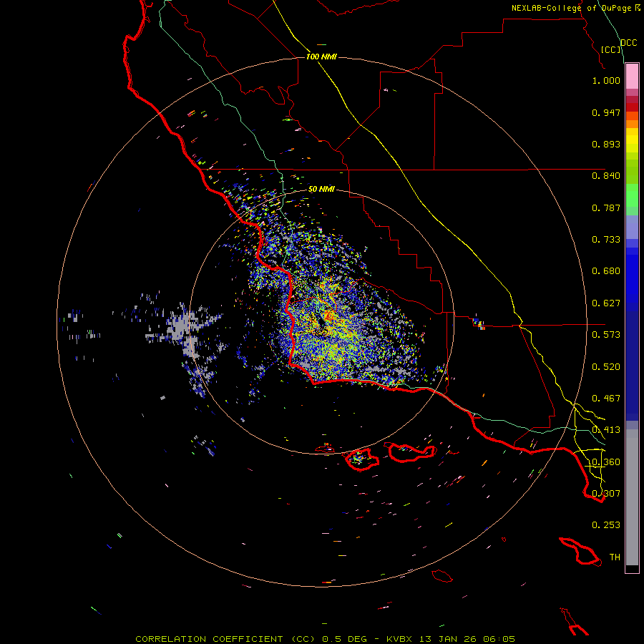Image resolution: width=644 pixels, height=644 pixels.
Task: Select the 0.627 scale value
Action: [x=606, y=303]
